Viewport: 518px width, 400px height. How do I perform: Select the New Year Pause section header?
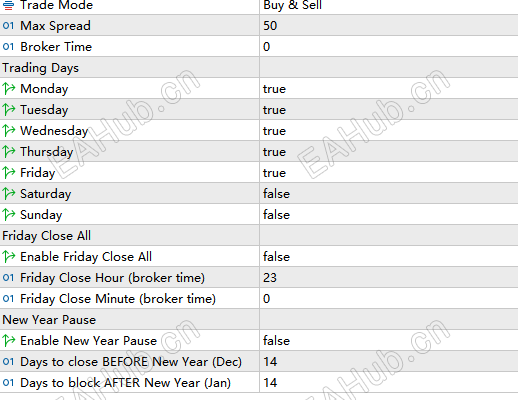click(259, 320)
